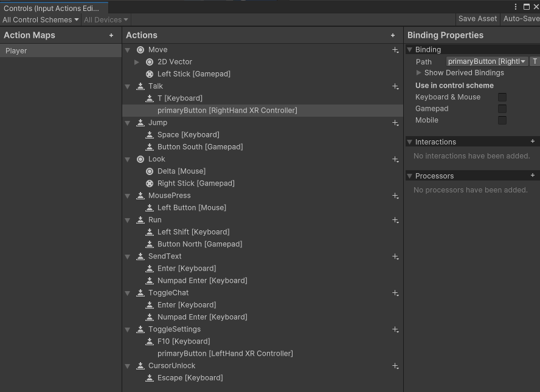Click the Right Stick gamepad binding icon
This screenshot has height=392, width=540.
click(150, 184)
